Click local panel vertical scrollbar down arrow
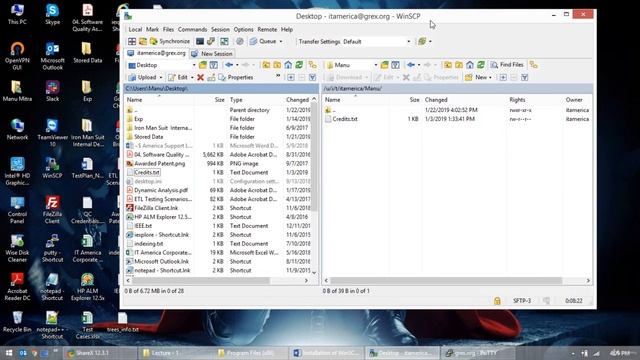Screen dimensions: 640x360 314,273
